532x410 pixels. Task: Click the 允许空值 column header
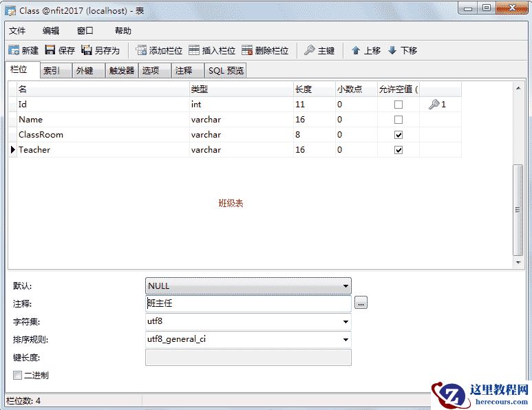pyautogui.click(x=398, y=89)
